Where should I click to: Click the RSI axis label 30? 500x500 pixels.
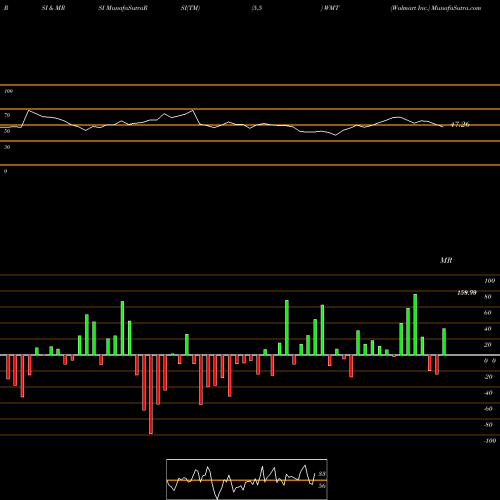(7, 147)
